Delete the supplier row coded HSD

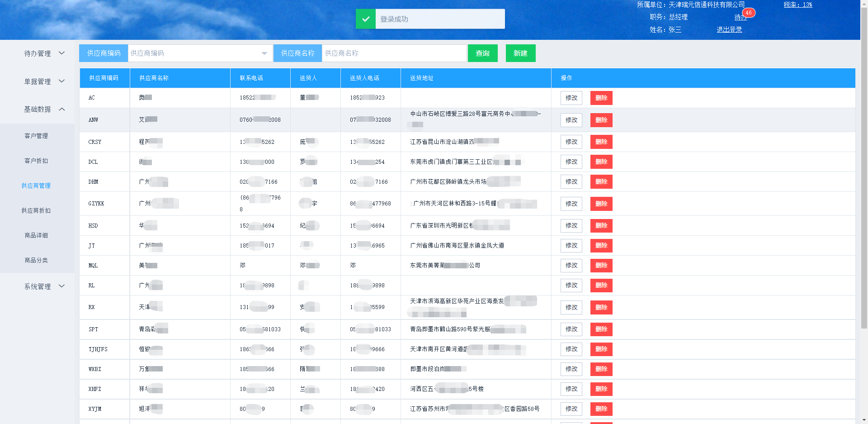(x=601, y=226)
